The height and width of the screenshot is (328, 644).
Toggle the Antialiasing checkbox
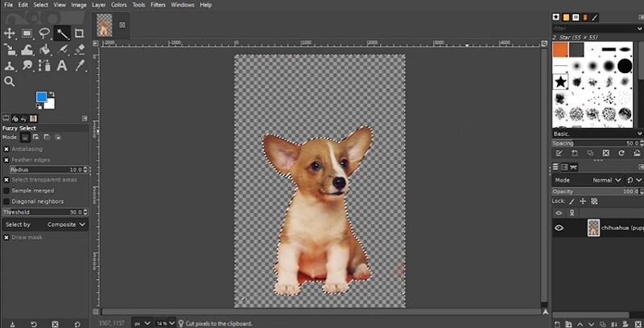(x=6, y=150)
